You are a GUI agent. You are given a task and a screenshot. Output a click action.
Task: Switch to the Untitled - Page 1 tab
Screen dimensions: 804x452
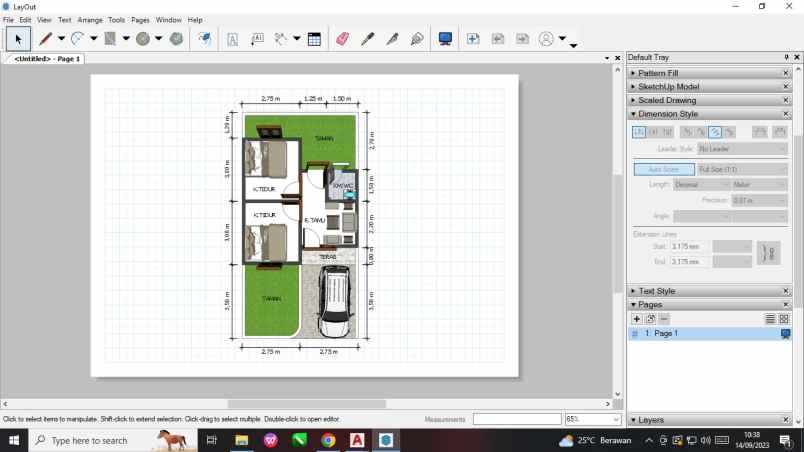46,59
